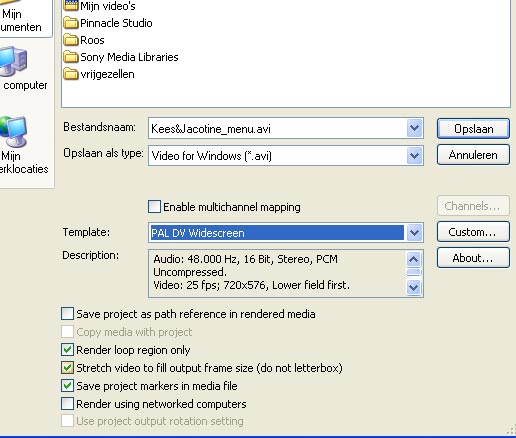Open the Custom... template settings
Image resolution: width=516 pixels, height=438 pixels.
473,232
